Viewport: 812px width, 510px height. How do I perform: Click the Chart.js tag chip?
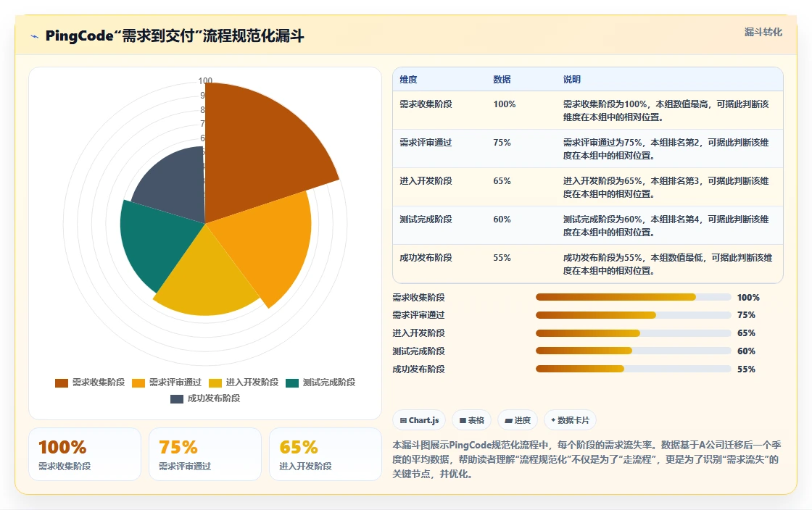click(x=420, y=420)
